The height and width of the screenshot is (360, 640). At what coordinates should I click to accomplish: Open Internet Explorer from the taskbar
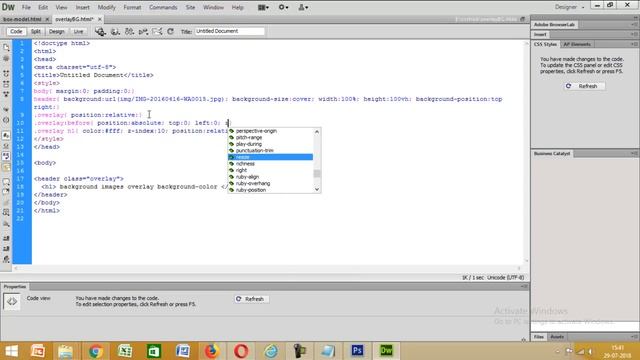pos(271,351)
